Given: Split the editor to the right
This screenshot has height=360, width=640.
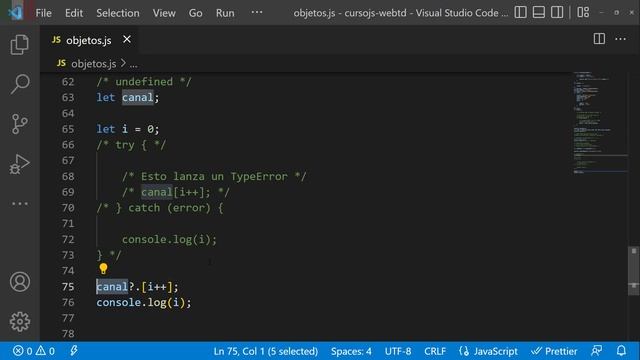Looking at the screenshot, I should point(599,39).
